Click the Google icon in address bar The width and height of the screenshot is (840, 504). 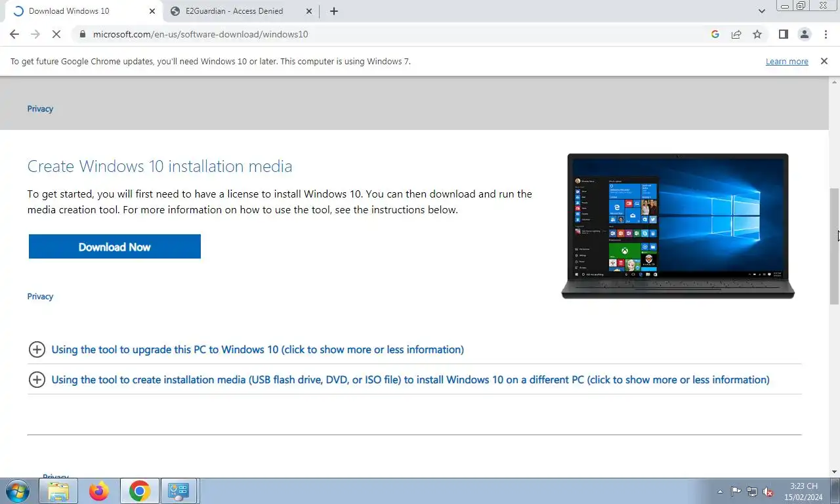pos(715,34)
